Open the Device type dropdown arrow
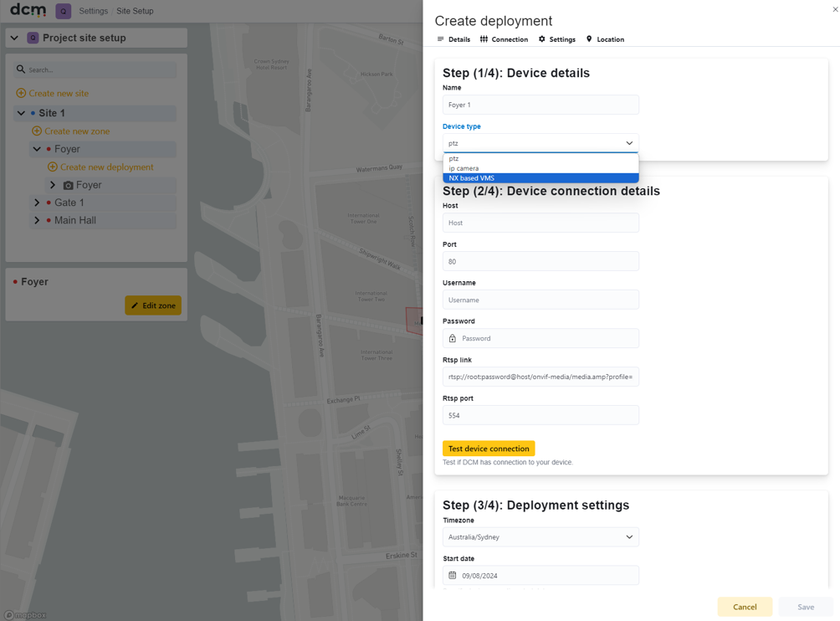This screenshot has height=621, width=840. click(x=629, y=143)
